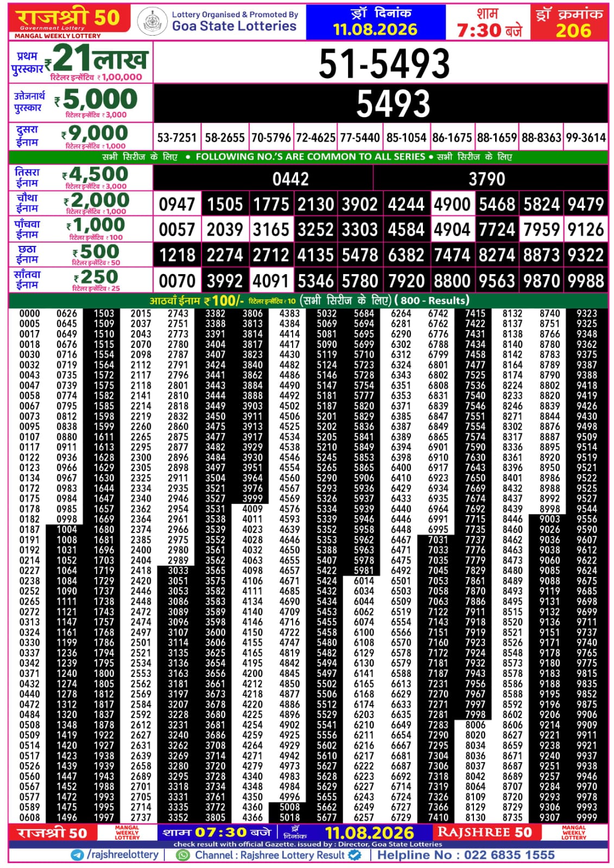Select eighth prize number 8006
614x868 pixels.
[476, 725]
